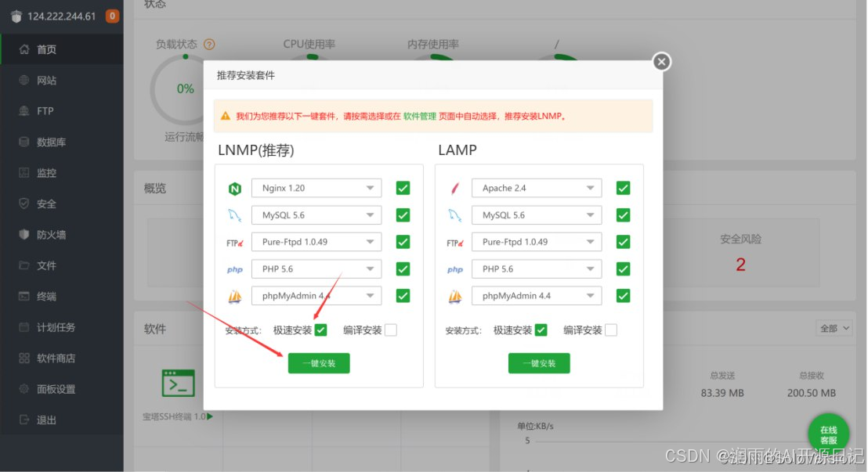Screen dimensions: 868x472
Task: Open LNMP Pure-Ftpd 1.0.49 dropdown
Action: [x=316, y=242]
